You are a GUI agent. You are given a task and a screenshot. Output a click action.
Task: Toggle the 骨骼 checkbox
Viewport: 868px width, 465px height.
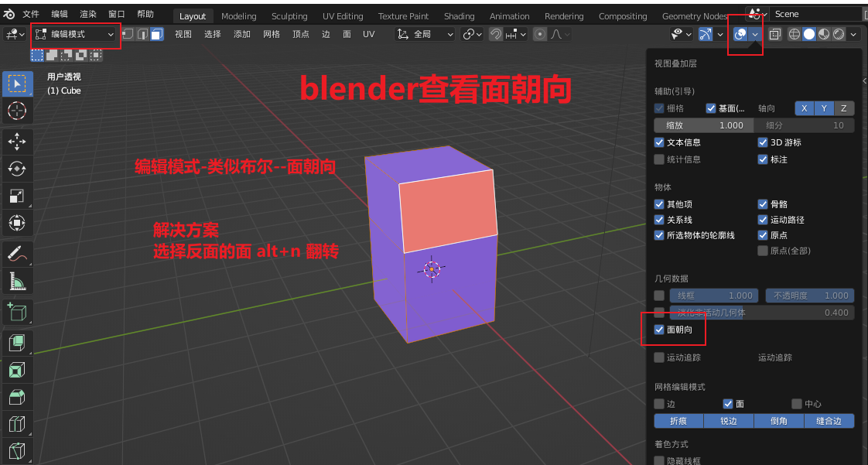click(x=763, y=204)
